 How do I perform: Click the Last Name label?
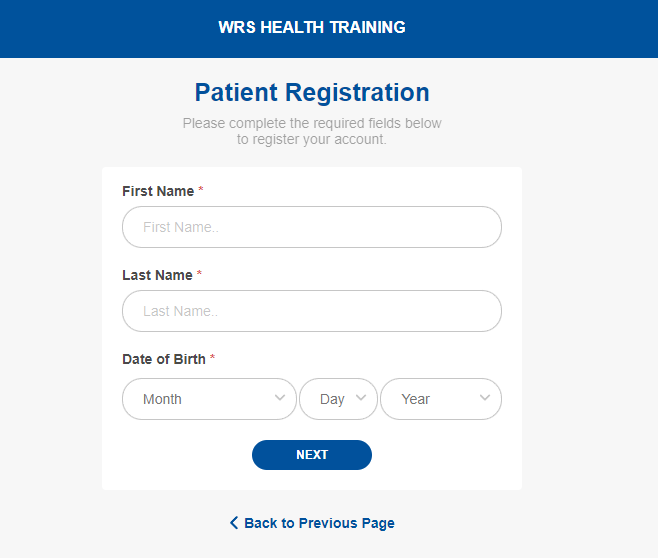(x=157, y=275)
